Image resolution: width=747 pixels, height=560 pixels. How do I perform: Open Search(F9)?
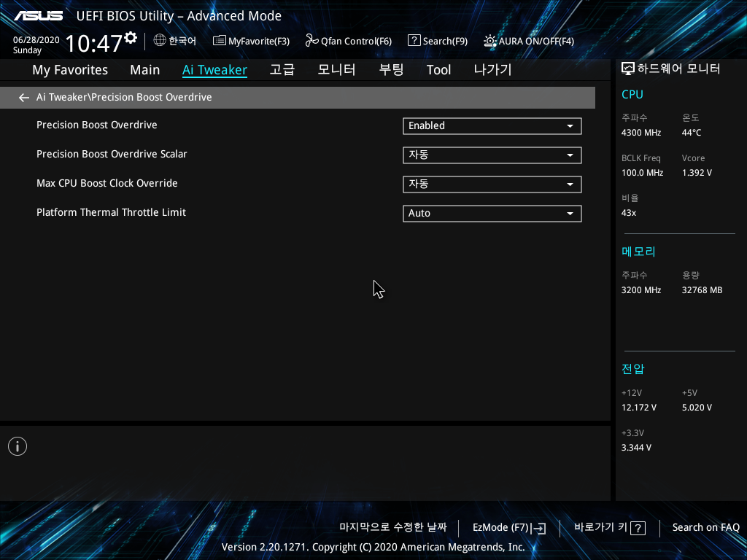pos(438,41)
